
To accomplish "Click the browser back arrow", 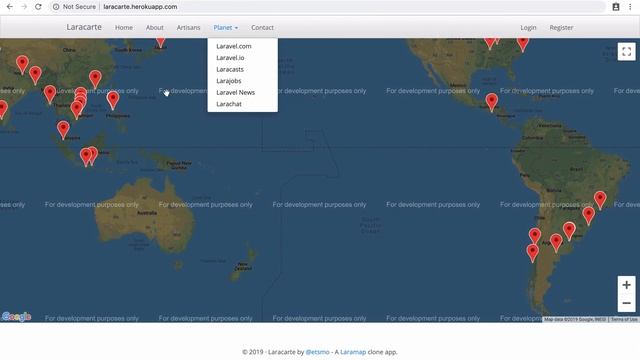I will tap(9, 7).
